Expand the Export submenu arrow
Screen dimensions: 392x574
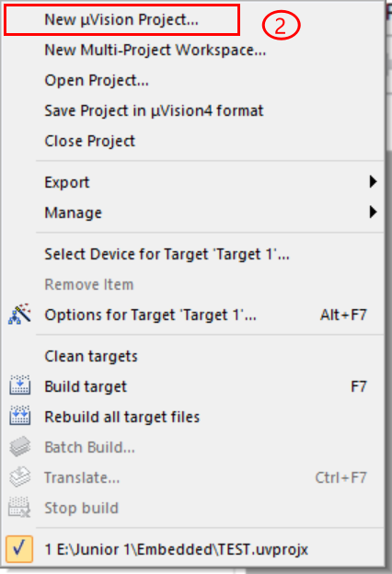pos(373,181)
